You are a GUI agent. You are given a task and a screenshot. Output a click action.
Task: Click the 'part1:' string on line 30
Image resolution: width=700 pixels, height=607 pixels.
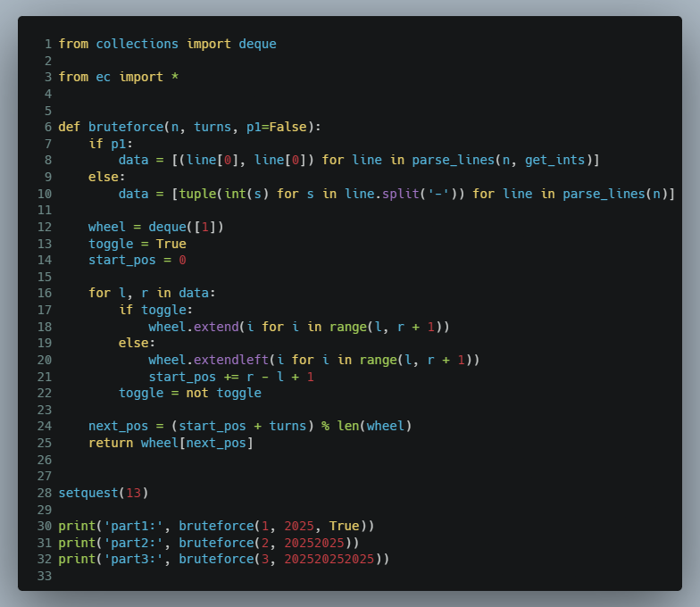(134, 526)
